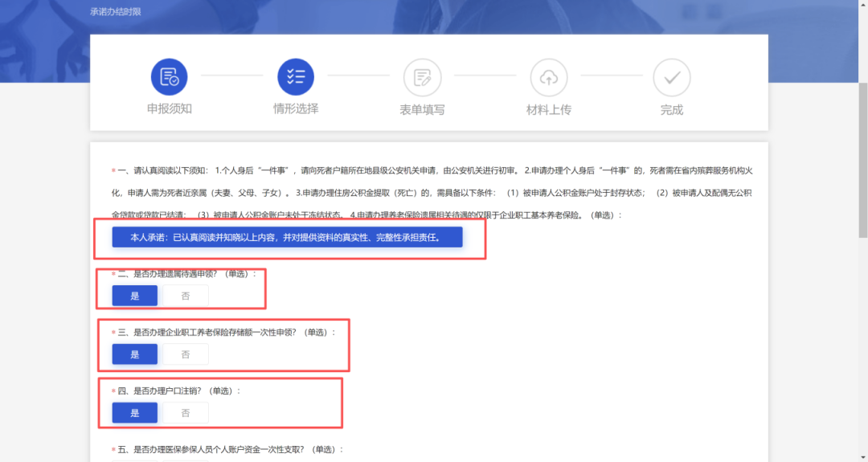
Task: Click the 材料上传 step label
Action: click(x=549, y=109)
